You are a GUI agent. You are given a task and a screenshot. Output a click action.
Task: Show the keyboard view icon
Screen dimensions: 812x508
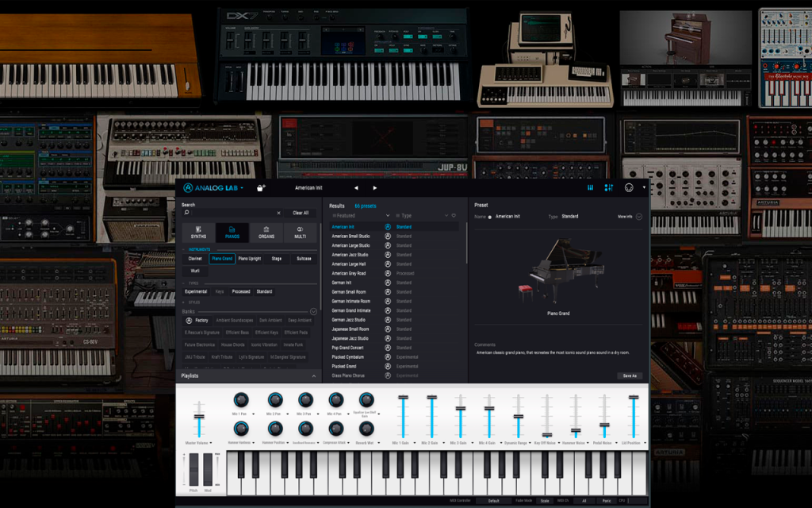pos(590,187)
